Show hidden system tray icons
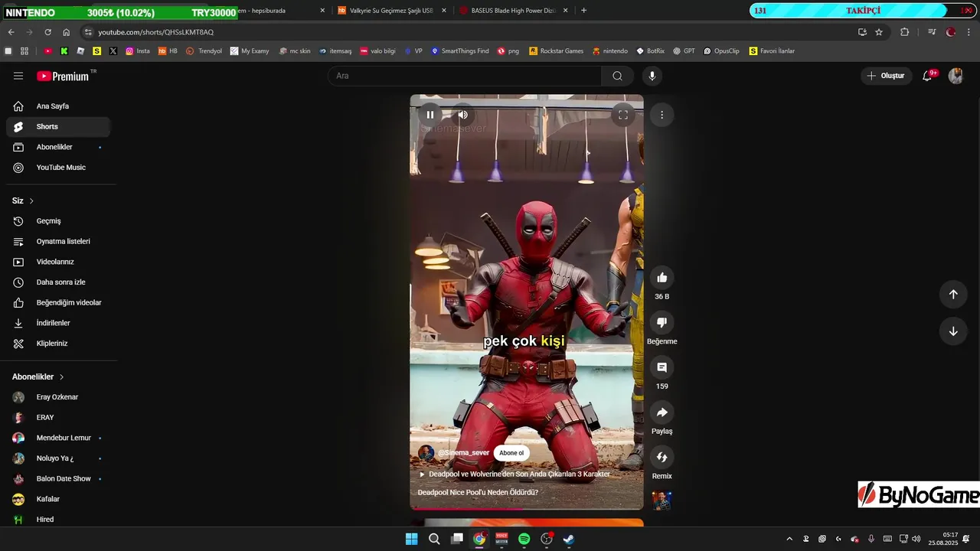980x551 pixels. 789,539
